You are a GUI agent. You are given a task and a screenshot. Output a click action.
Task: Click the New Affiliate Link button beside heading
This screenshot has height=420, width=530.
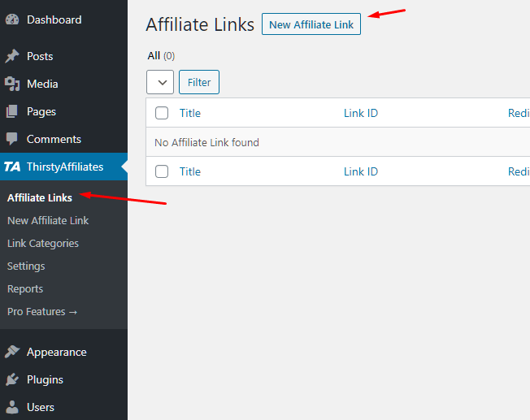[x=311, y=24]
